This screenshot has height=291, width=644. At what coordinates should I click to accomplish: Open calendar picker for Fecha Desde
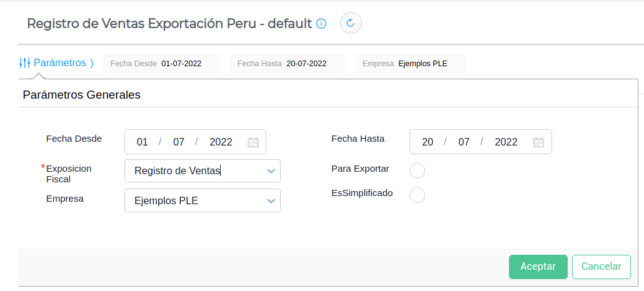point(253,142)
